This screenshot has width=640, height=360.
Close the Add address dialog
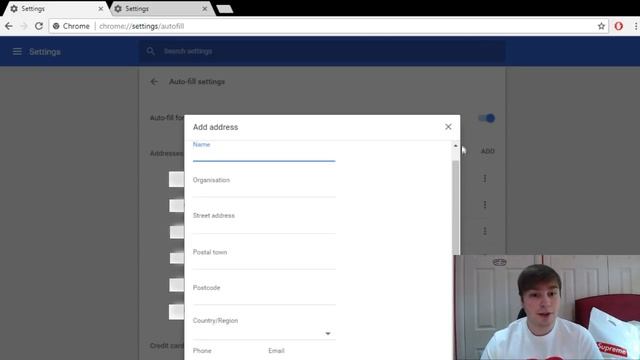tap(448, 127)
